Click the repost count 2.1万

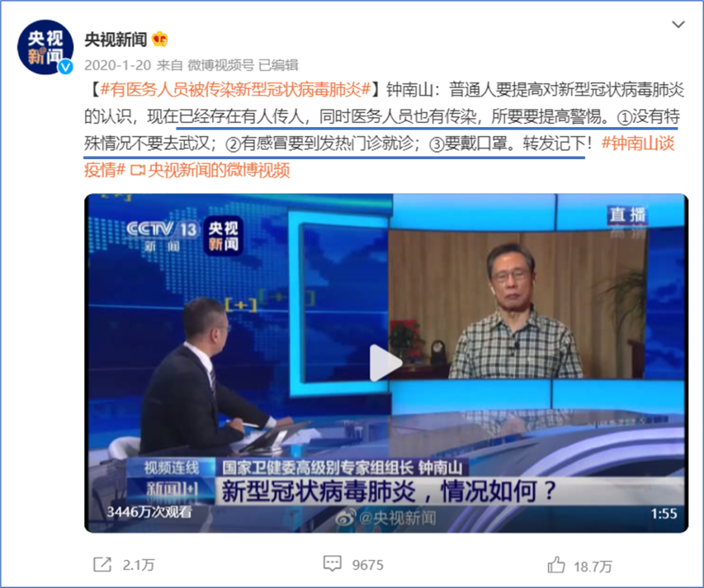tap(139, 565)
